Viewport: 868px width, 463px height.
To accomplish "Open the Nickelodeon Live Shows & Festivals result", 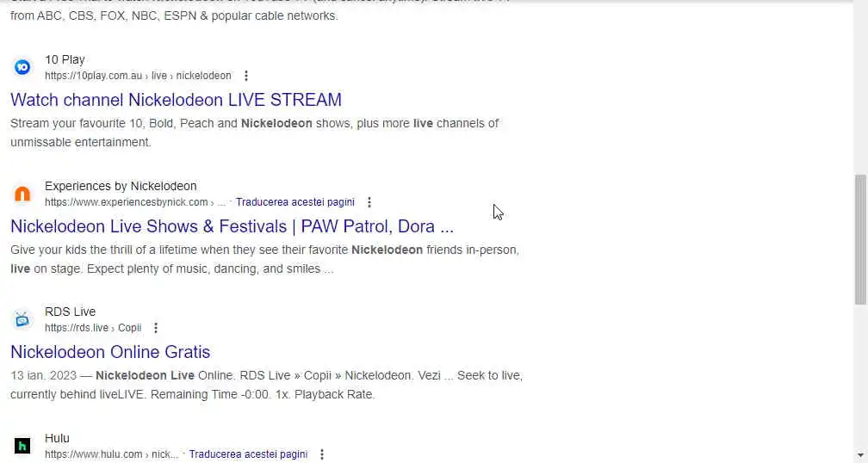I will (x=232, y=226).
